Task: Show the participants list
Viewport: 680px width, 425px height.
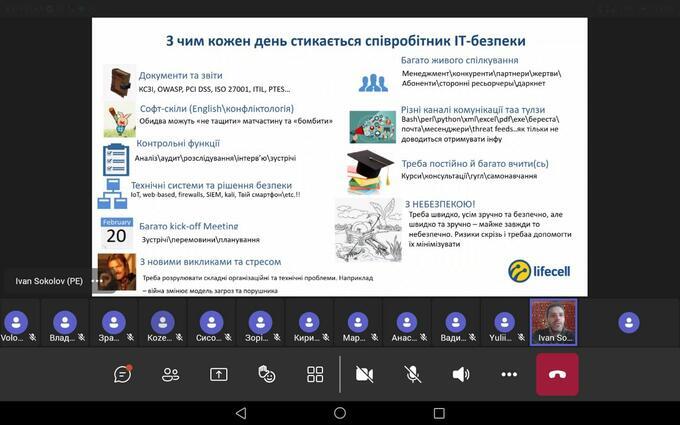Action: coord(170,374)
